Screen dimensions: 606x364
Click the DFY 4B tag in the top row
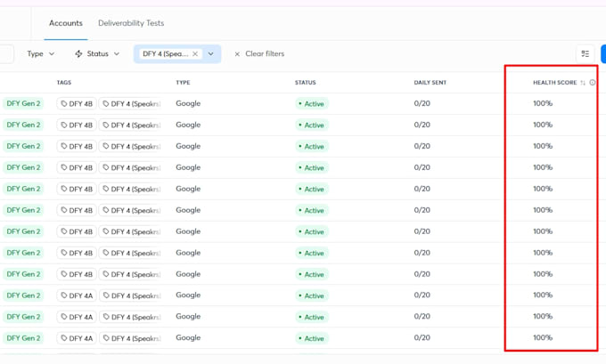pos(77,103)
